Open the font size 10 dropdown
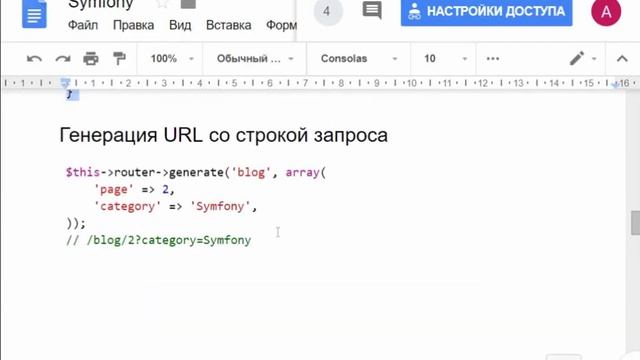This screenshot has width=640, height=360. (x=445, y=59)
